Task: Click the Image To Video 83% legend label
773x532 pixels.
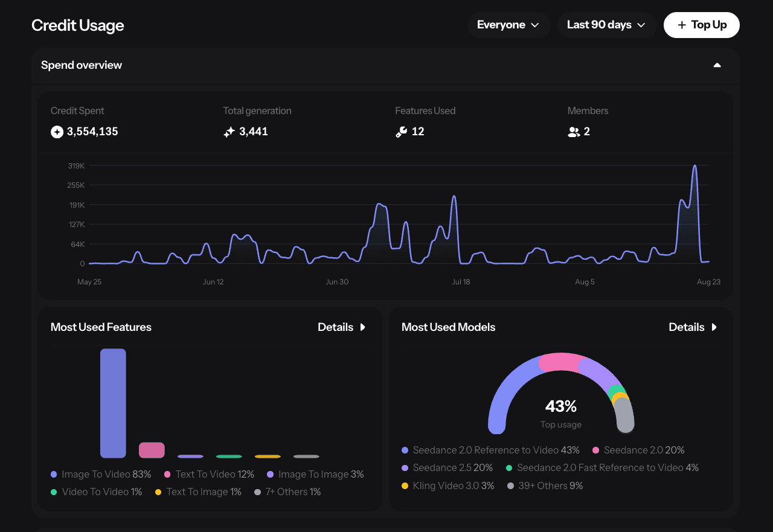Action: click(x=106, y=475)
